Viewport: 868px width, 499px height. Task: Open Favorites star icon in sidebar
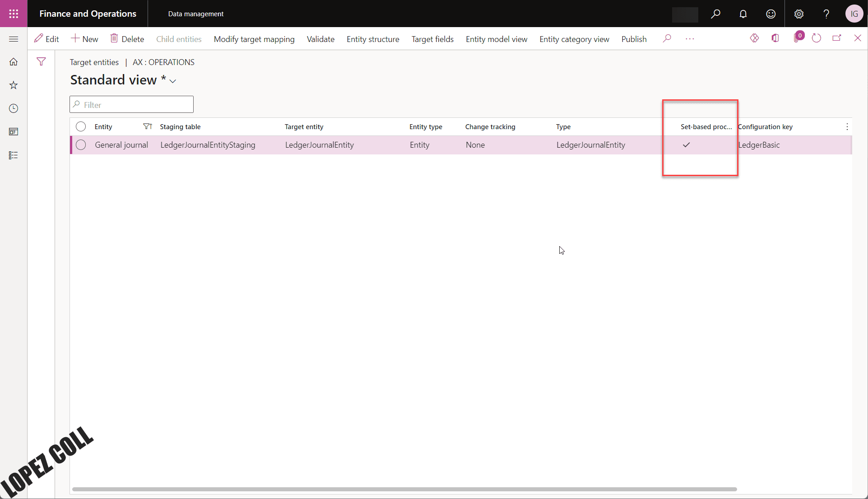click(14, 85)
